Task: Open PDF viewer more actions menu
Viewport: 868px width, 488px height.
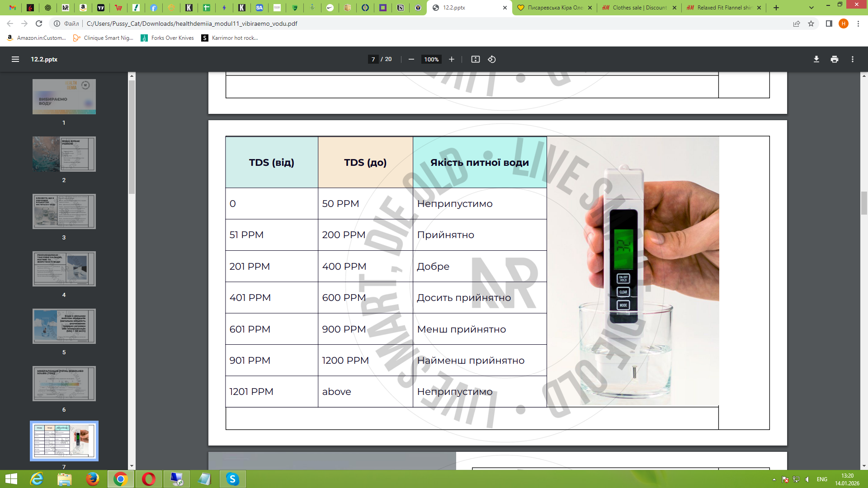Action: (x=852, y=59)
